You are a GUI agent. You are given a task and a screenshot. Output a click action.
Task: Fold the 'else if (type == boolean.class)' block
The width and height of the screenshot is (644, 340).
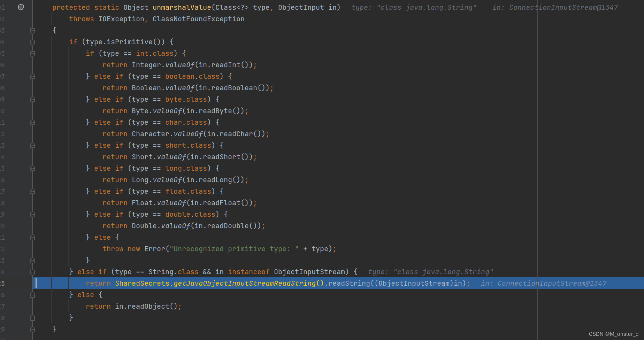click(x=32, y=76)
